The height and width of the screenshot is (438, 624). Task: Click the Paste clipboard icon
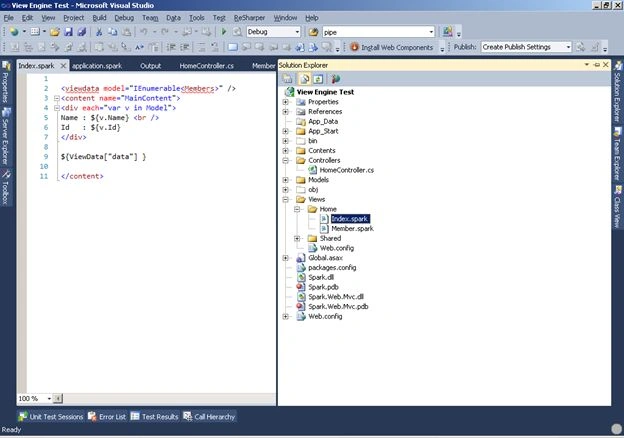coord(126,32)
